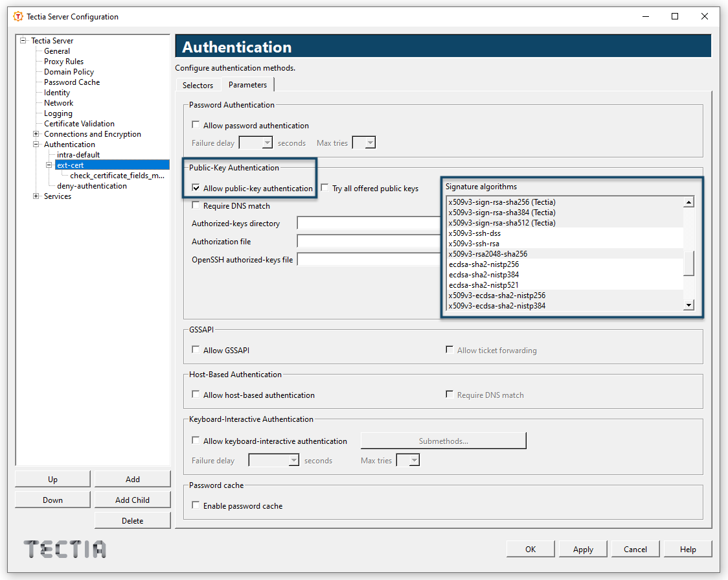The image size is (728, 580).
Task: Collapse the Tectia Server root node
Action: [23, 40]
